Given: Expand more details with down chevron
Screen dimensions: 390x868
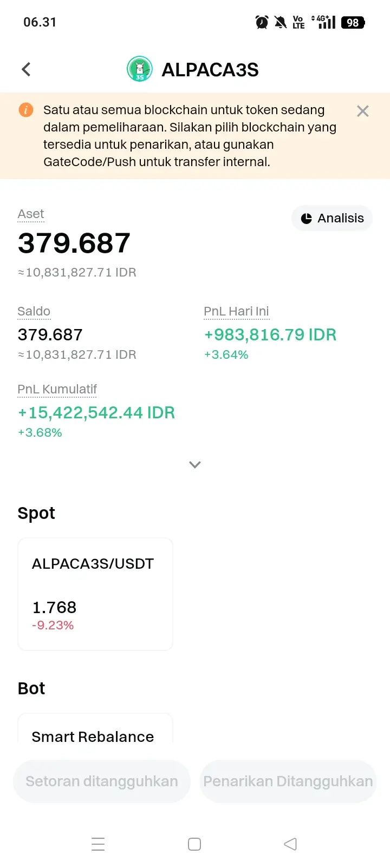Looking at the screenshot, I should coord(195,464).
